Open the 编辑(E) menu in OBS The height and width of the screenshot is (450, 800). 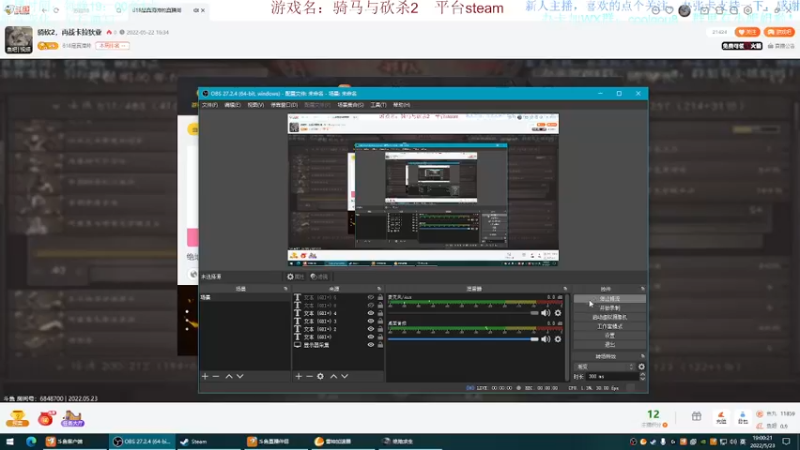click(232, 105)
